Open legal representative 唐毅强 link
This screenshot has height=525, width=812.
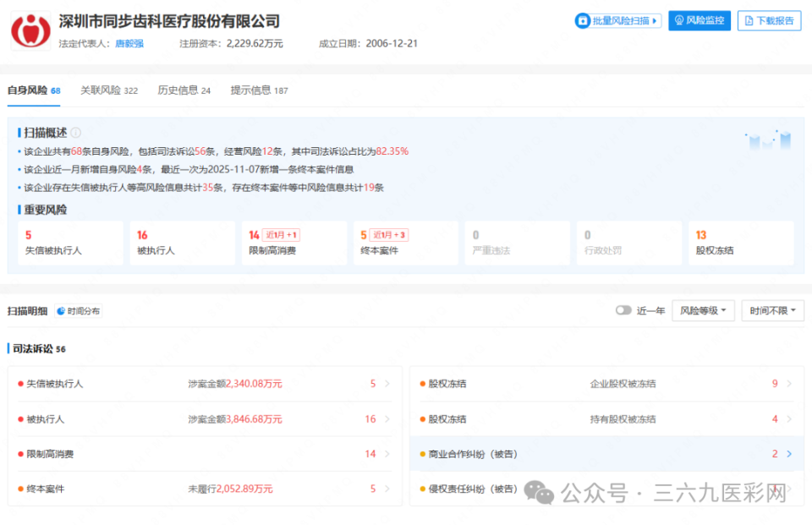tap(129, 43)
